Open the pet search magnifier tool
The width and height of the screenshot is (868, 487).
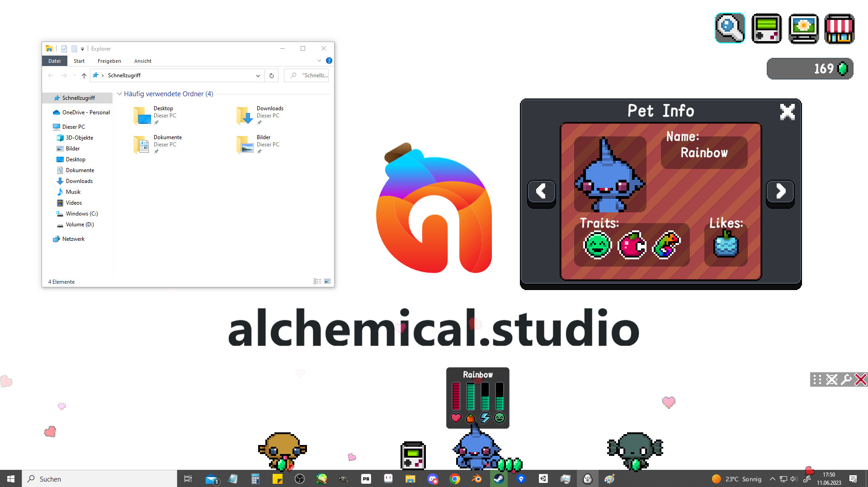tap(730, 28)
